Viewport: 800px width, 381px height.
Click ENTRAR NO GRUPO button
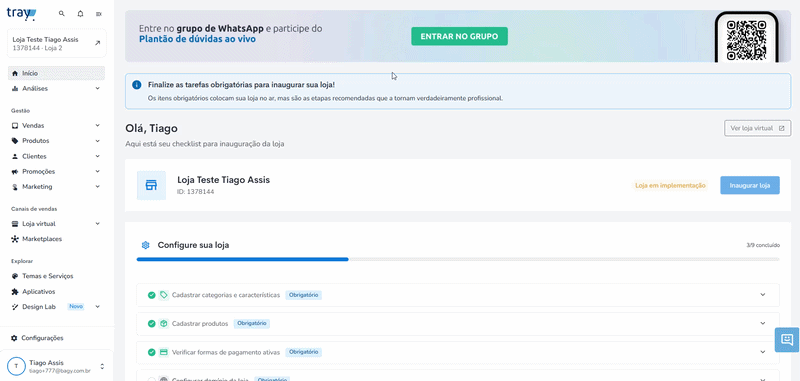(x=459, y=37)
